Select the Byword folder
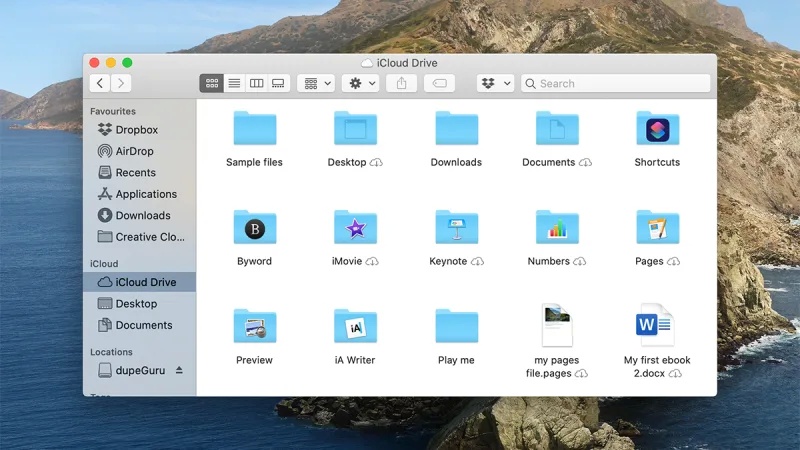 click(255, 227)
